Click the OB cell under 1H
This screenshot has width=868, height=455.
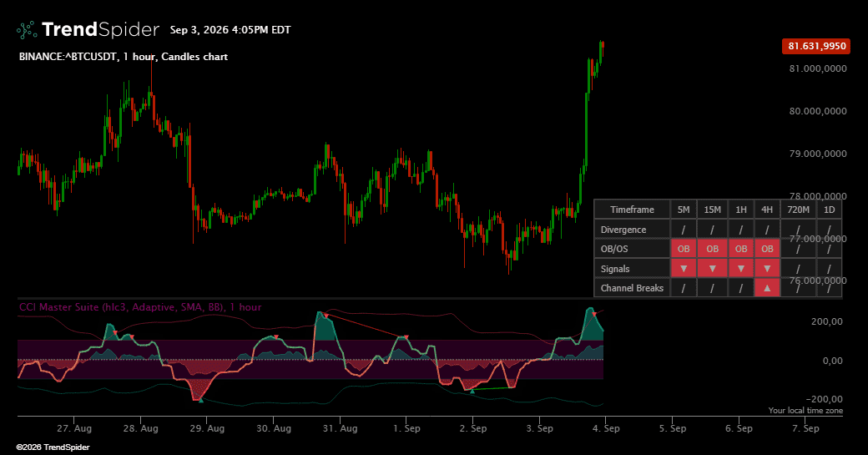pos(740,249)
